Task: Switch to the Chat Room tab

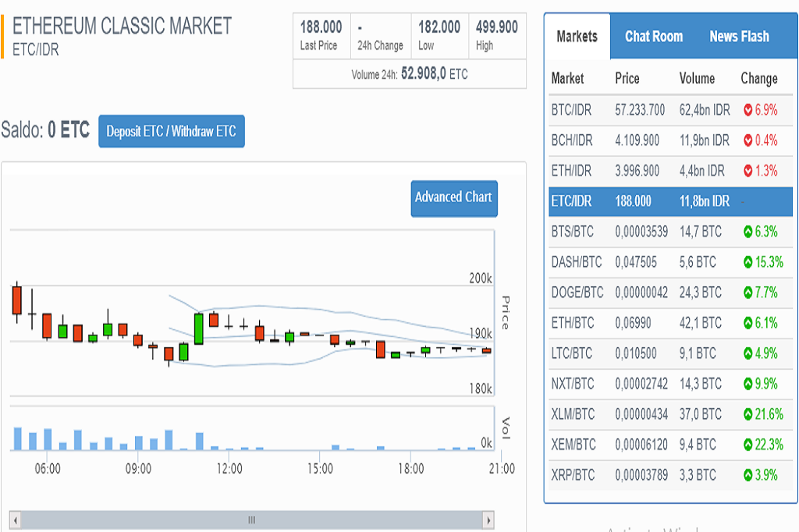Action: tap(654, 36)
